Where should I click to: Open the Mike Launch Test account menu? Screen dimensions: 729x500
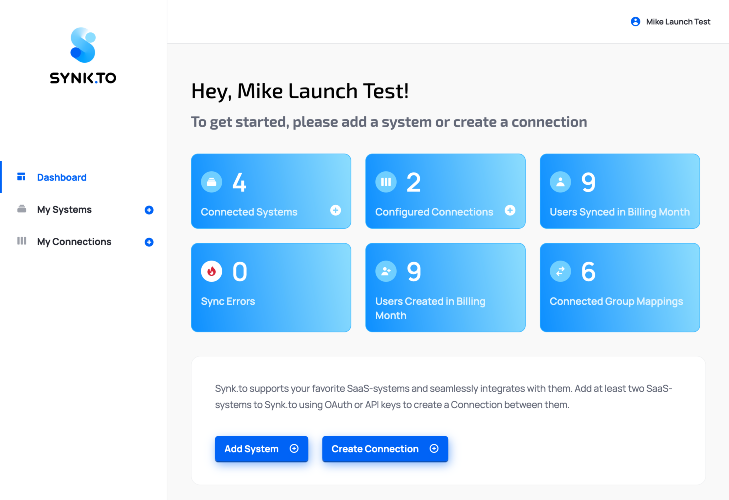[670, 21]
